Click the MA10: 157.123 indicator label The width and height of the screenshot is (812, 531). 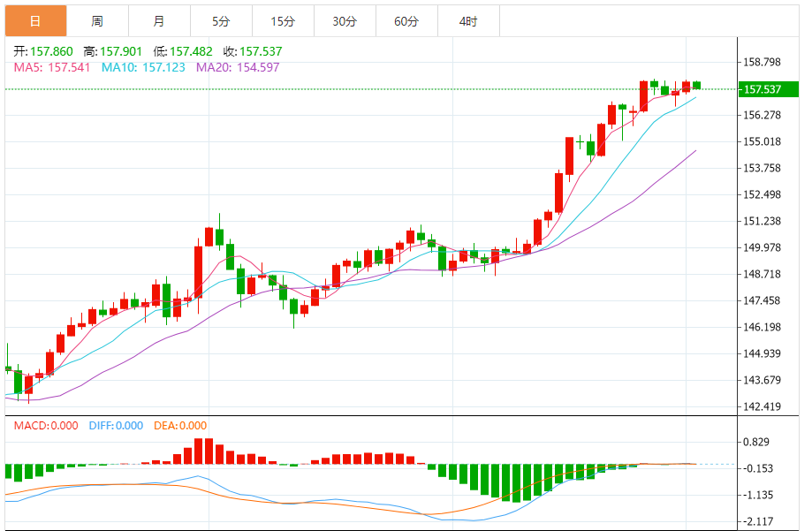pyautogui.click(x=143, y=67)
